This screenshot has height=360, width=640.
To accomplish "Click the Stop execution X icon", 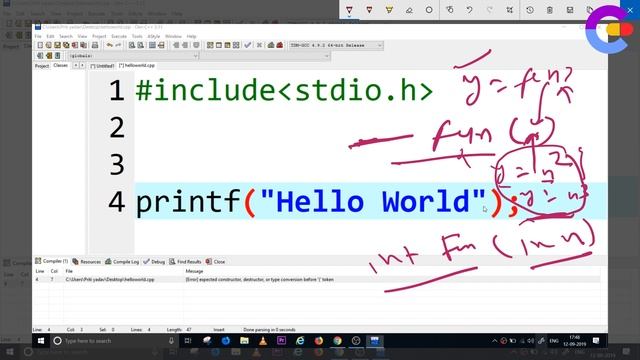I will point(259,45).
